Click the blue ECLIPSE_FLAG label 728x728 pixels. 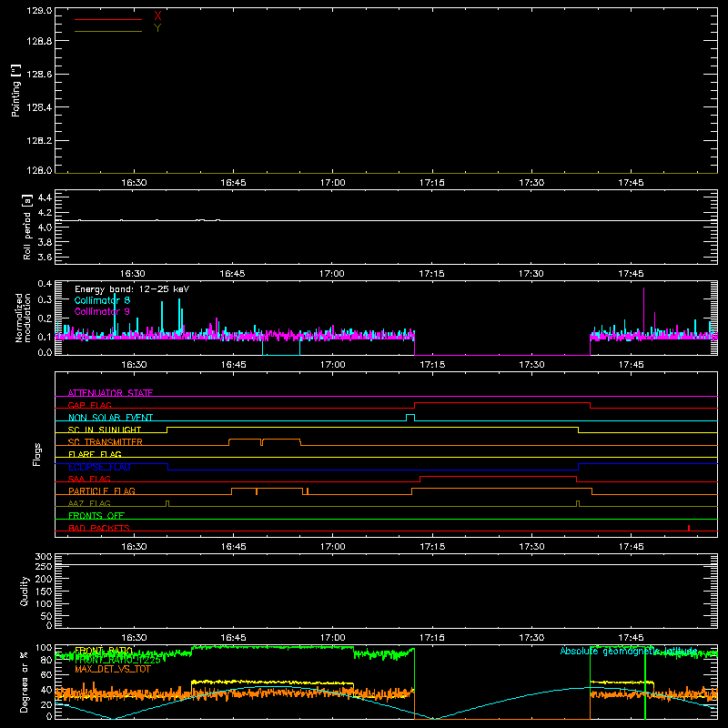[99, 467]
